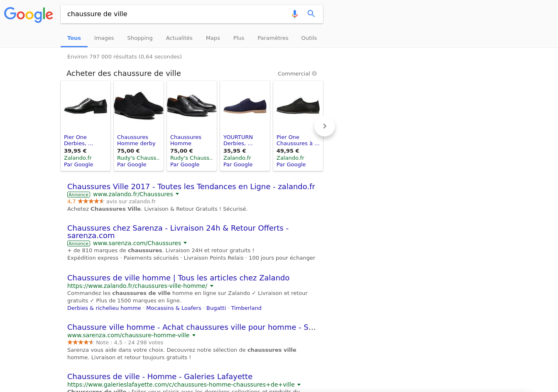This screenshot has height=392, width=558.
Task: Open Timberland sitelink
Action: pos(246,308)
